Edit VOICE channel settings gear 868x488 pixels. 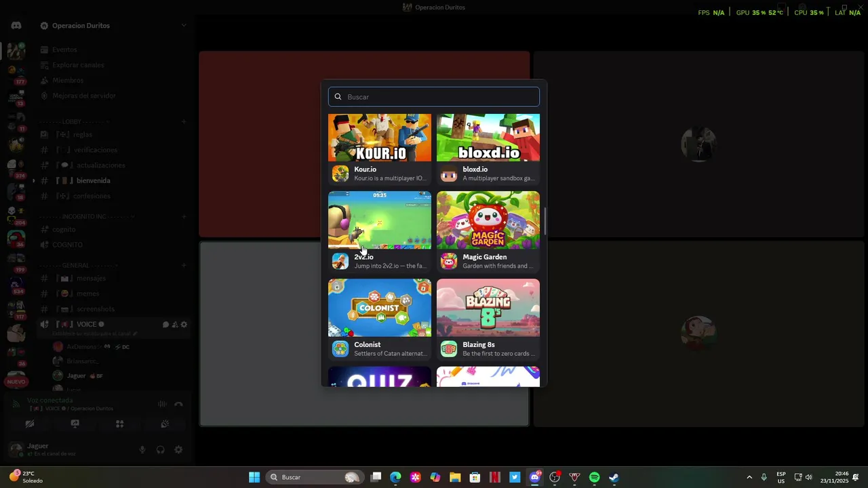click(184, 325)
